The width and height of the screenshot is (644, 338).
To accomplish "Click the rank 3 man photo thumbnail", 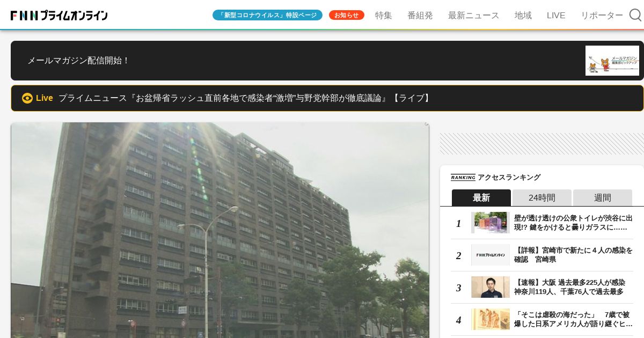I will (491, 287).
